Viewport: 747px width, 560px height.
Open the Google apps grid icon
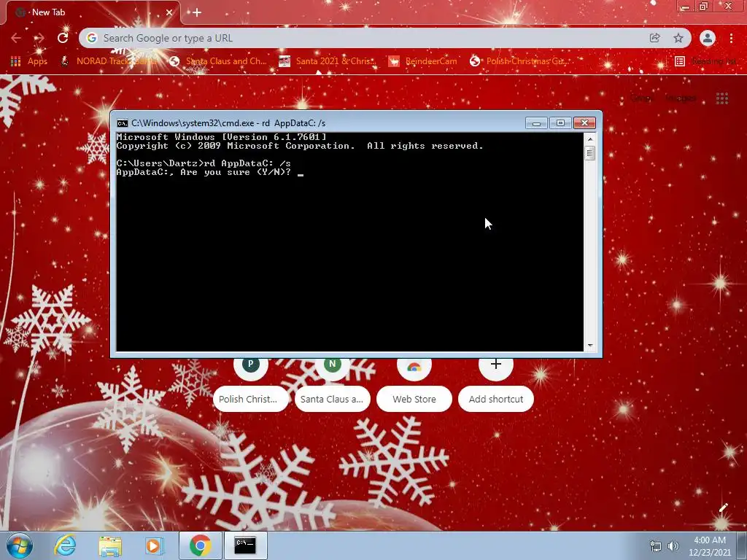[722, 98]
